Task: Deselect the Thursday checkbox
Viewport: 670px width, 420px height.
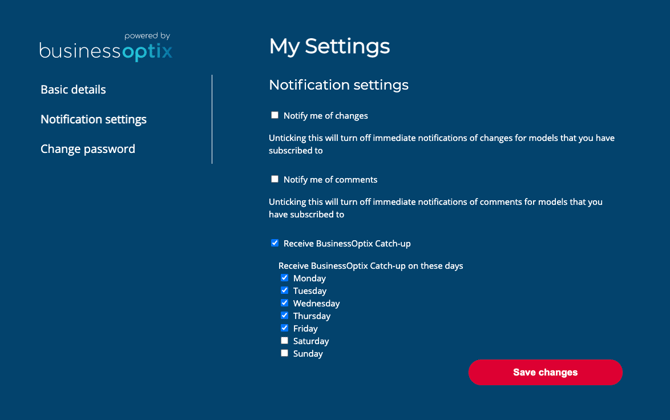Action: [x=284, y=316]
